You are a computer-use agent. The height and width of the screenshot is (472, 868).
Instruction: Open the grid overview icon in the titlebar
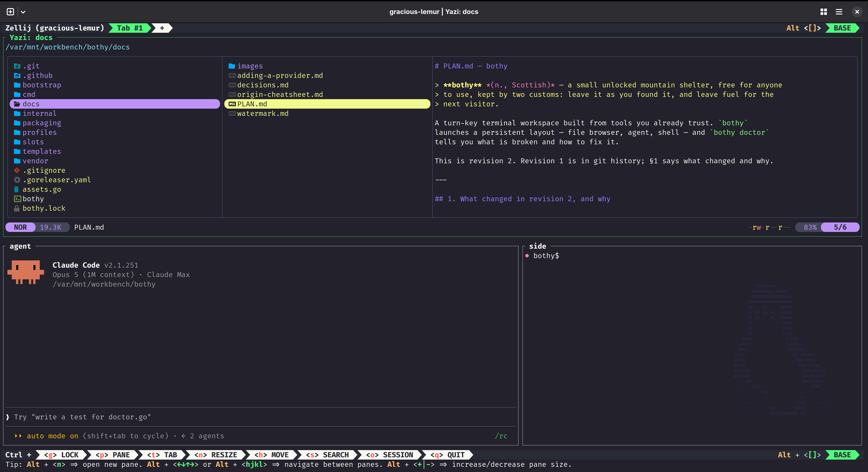click(x=823, y=12)
